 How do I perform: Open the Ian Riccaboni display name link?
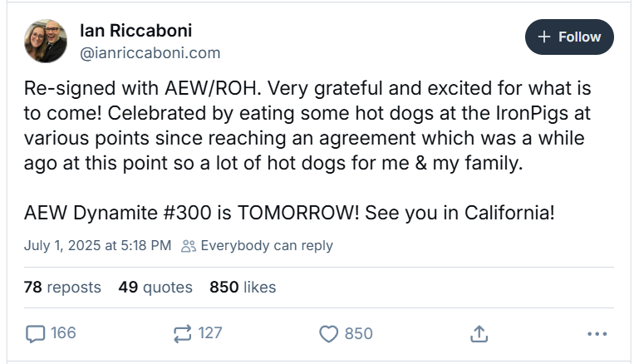tap(135, 31)
